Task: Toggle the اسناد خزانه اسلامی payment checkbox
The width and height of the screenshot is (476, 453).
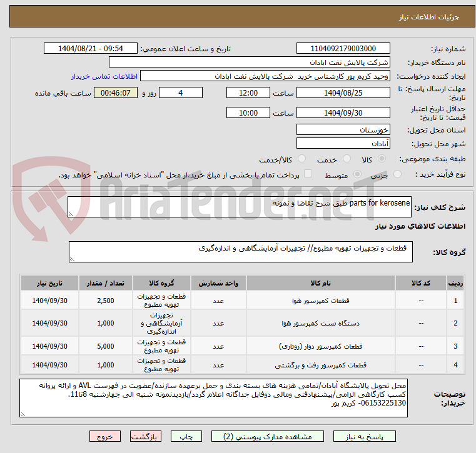Action: [306, 174]
